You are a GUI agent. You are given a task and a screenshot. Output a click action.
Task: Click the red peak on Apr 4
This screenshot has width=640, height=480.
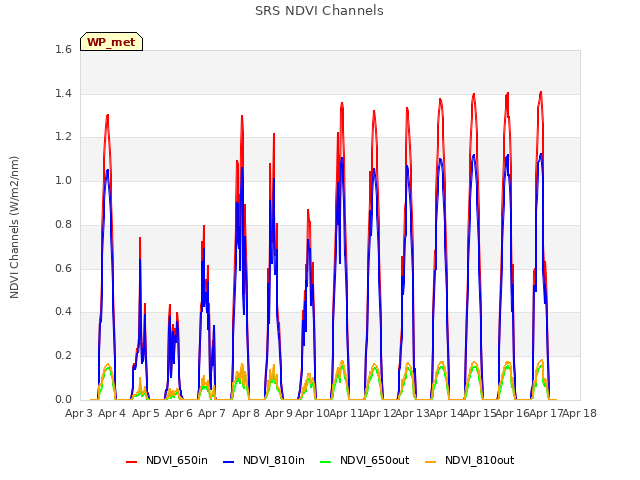click(107, 116)
